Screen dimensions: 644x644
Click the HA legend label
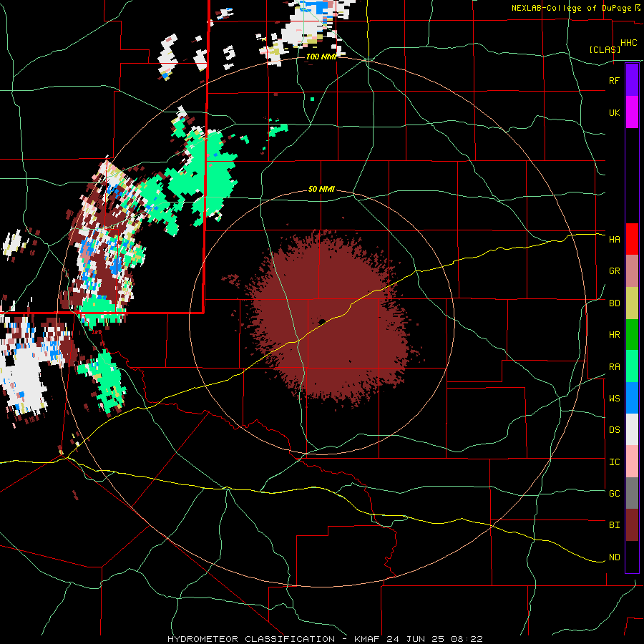614,239
